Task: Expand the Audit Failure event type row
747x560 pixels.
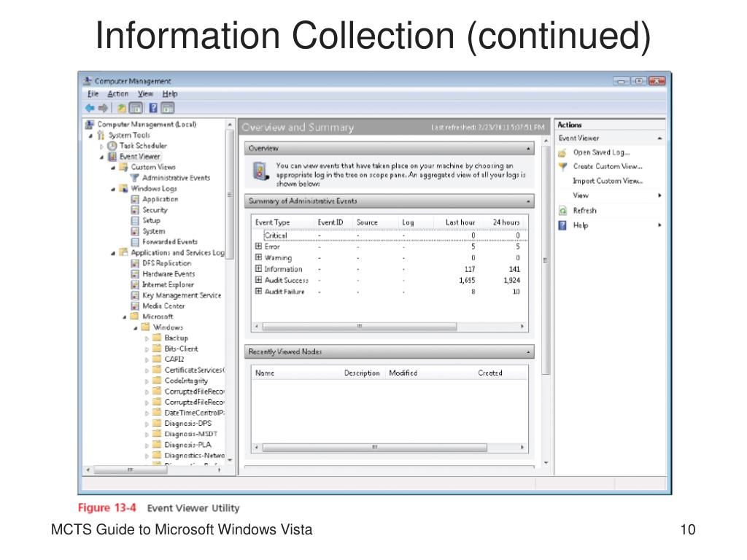Action: point(259,292)
